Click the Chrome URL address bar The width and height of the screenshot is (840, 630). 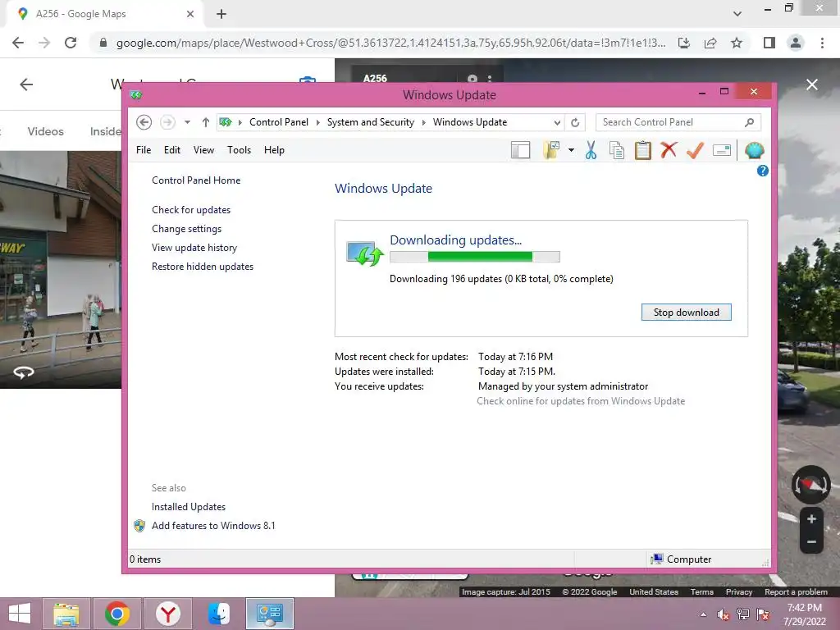tap(391, 43)
